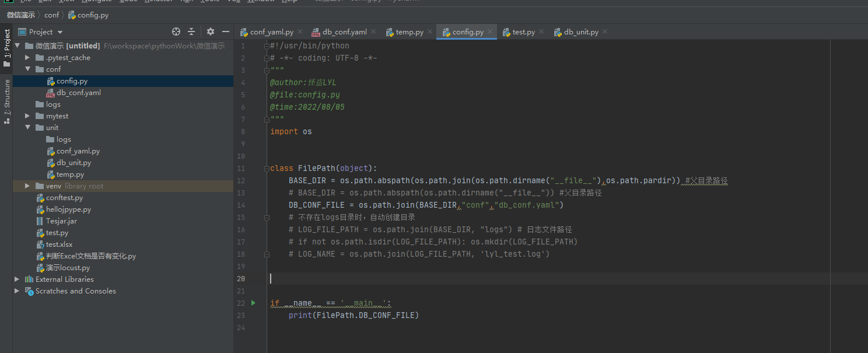Place cursor on the 'import os' line

291,132
